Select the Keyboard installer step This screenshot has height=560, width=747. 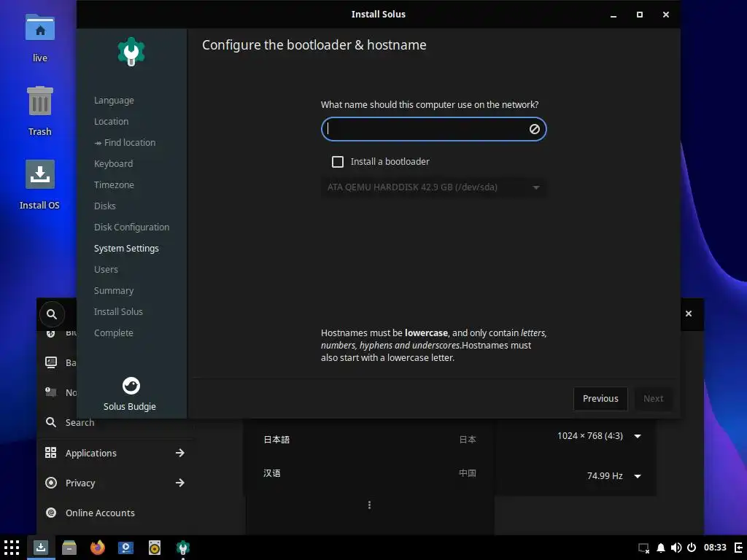[113, 163]
